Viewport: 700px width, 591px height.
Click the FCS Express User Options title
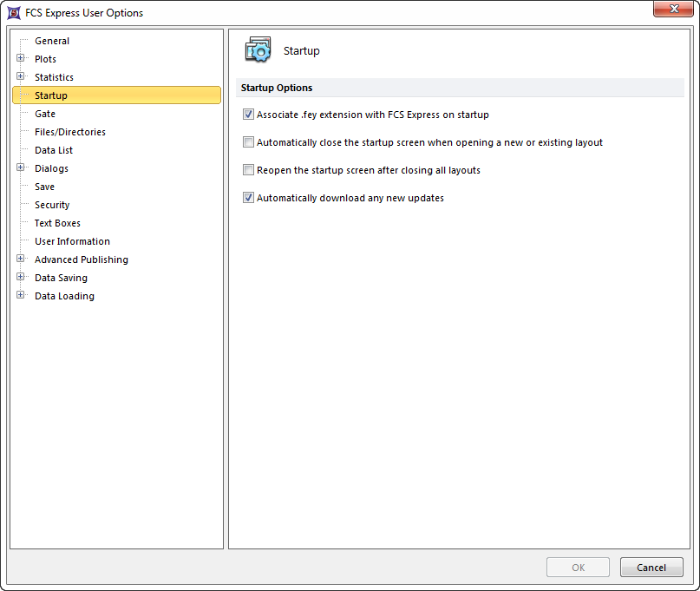[84, 13]
